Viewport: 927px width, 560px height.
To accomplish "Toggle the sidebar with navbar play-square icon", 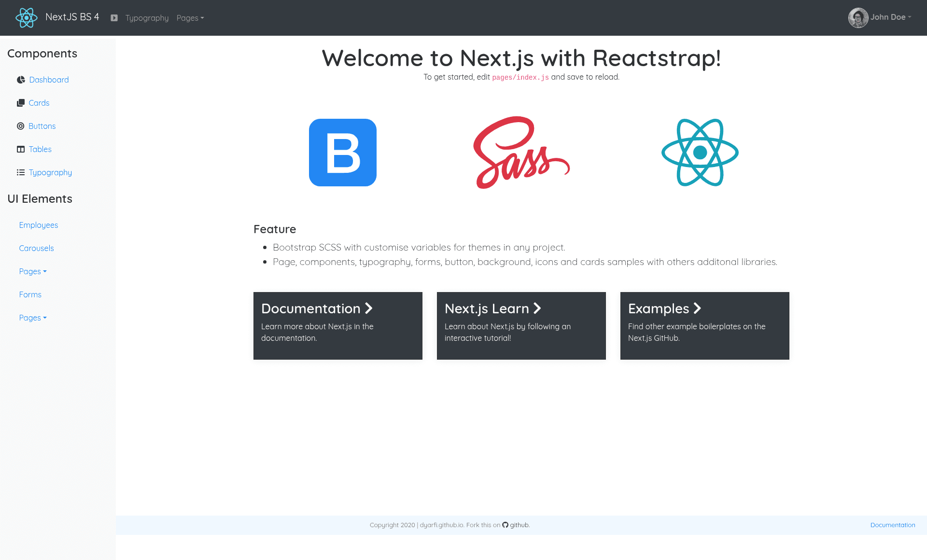I will 114,18.
